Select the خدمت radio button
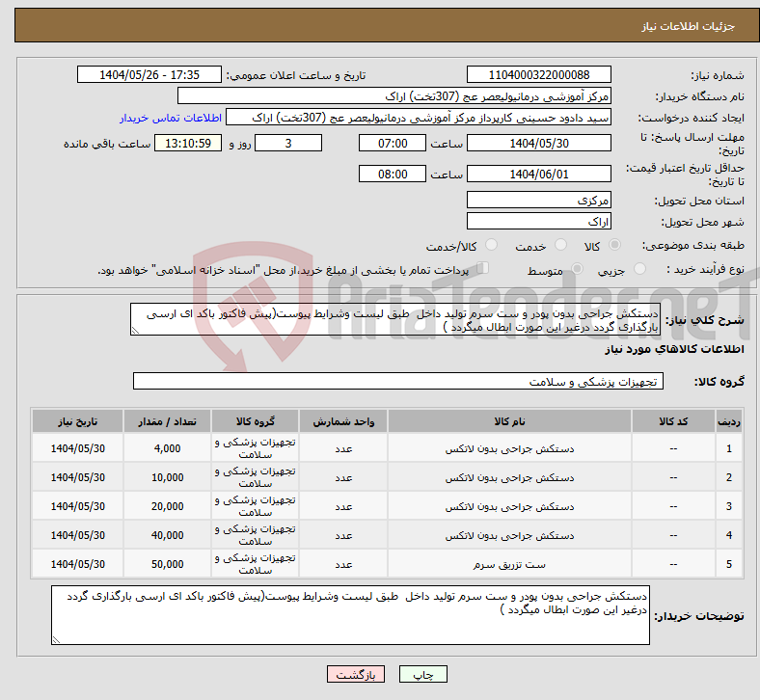The height and width of the screenshot is (700, 760). point(560,245)
